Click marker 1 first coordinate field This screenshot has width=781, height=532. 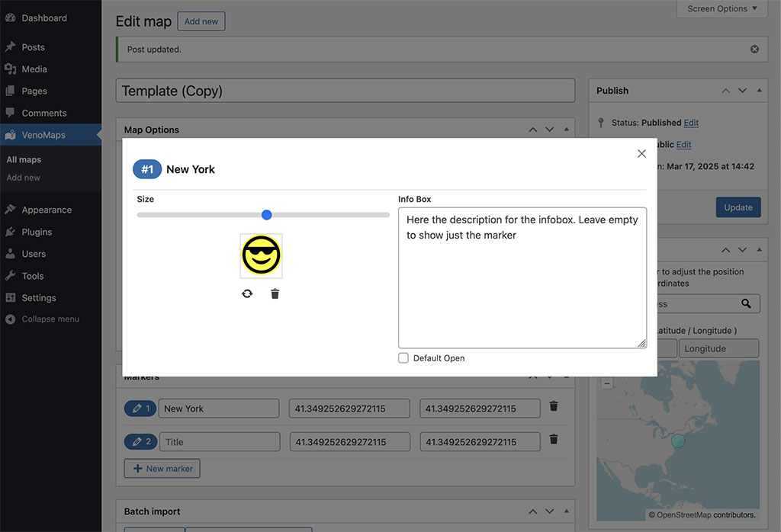click(x=349, y=409)
